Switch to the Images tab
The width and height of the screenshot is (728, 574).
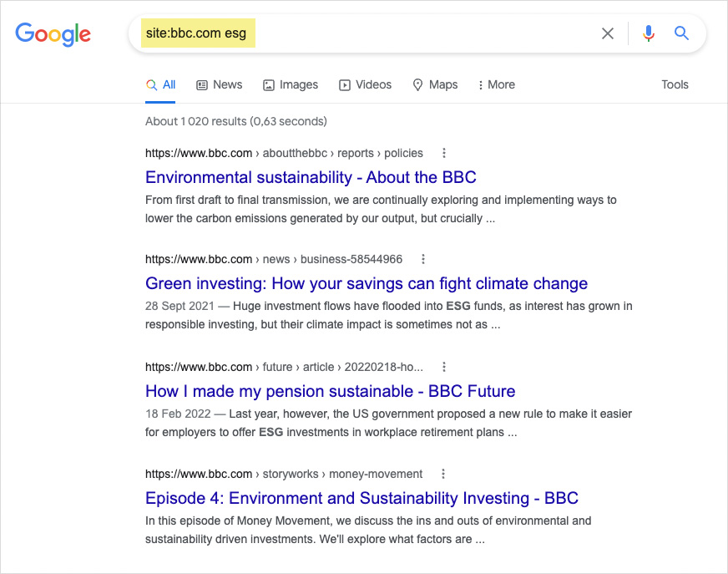point(291,84)
